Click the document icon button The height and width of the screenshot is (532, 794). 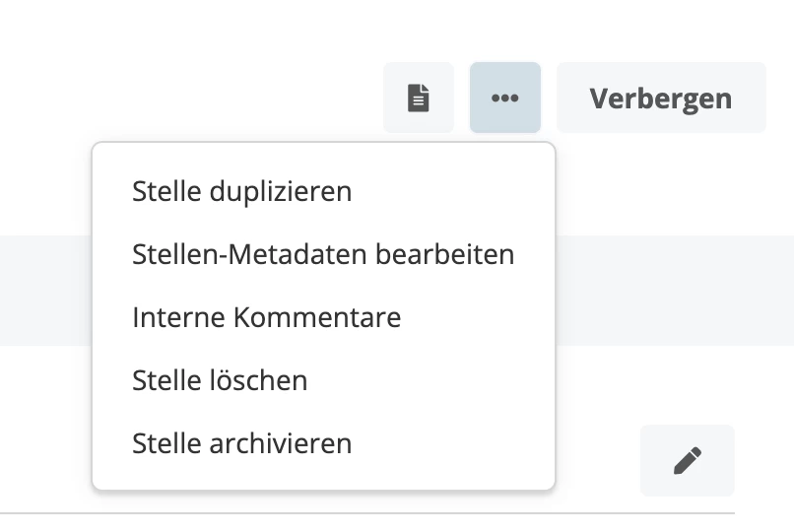419,98
